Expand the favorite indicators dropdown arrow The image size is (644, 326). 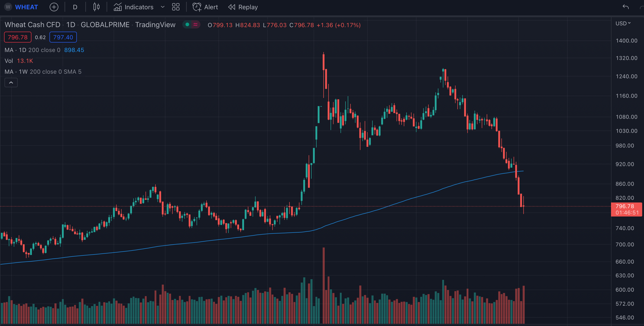pyautogui.click(x=162, y=7)
